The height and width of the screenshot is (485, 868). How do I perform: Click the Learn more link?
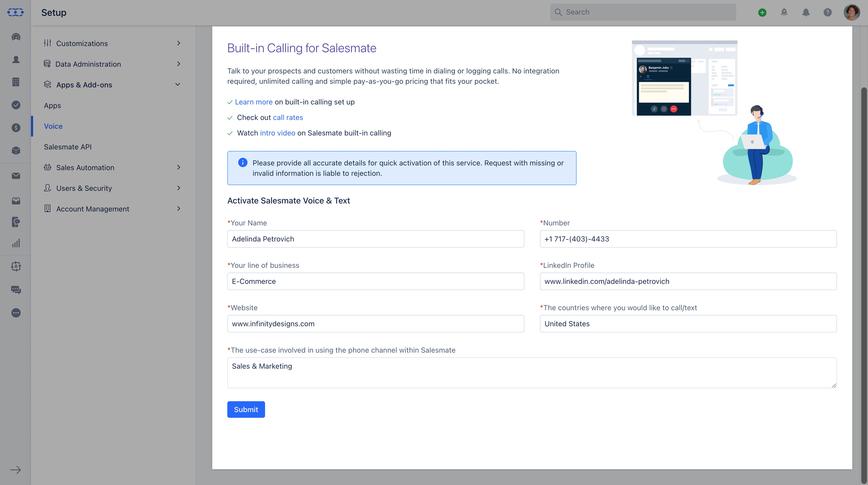(254, 102)
